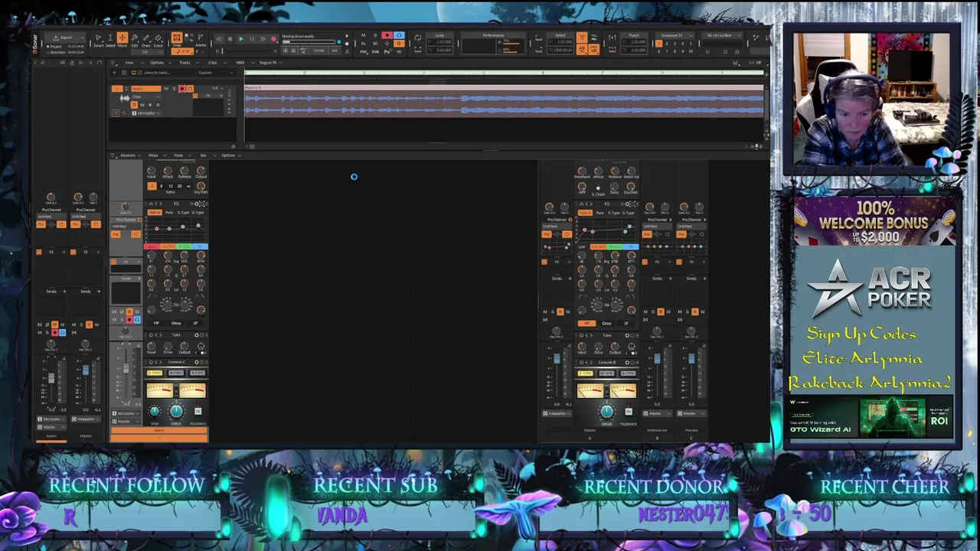
Task: Toggle global record arm in Mix module
Action: pyautogui.click(x=387, y=35)
